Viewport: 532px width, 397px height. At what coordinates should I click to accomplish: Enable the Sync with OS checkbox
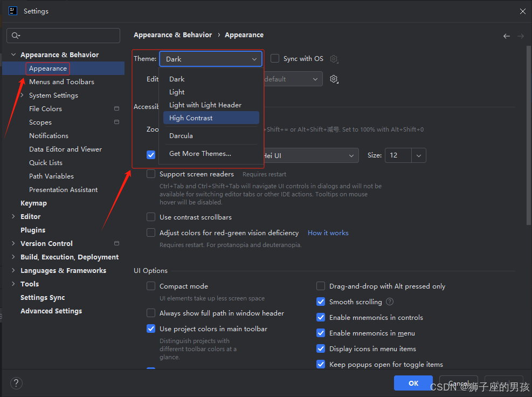point(275,58)
